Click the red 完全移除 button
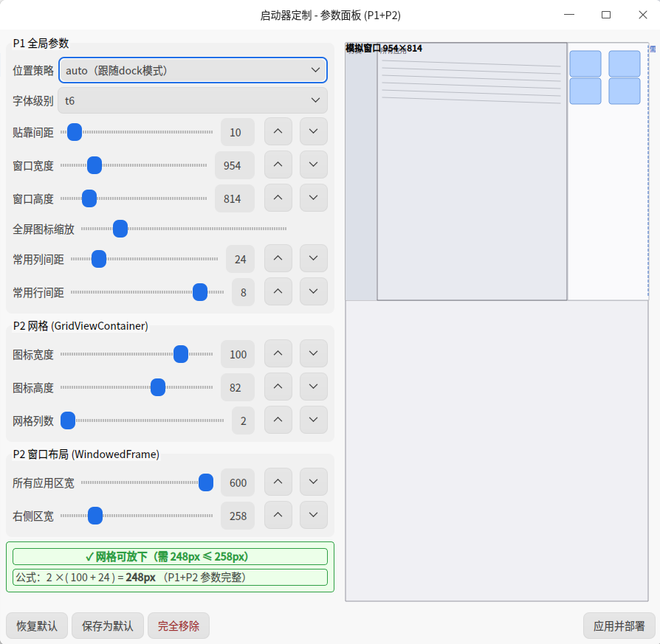The width and height of the screenshot is (660, 644). click(x=179, y=626)
